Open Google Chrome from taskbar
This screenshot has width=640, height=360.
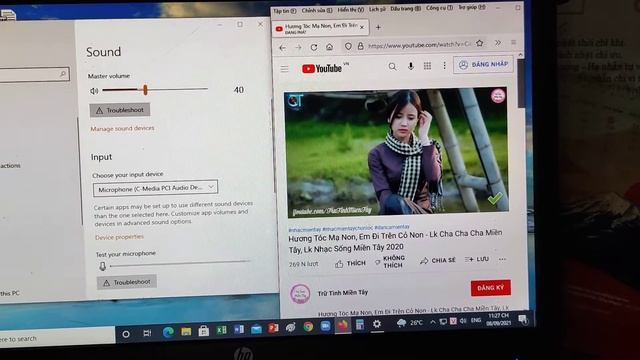(308, 327)
